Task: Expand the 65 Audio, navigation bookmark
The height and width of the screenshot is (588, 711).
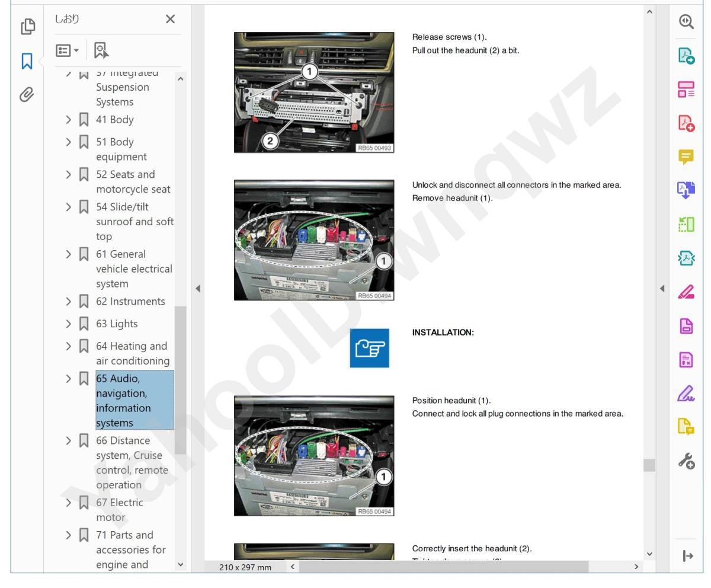Action: (x=69, y=379)
